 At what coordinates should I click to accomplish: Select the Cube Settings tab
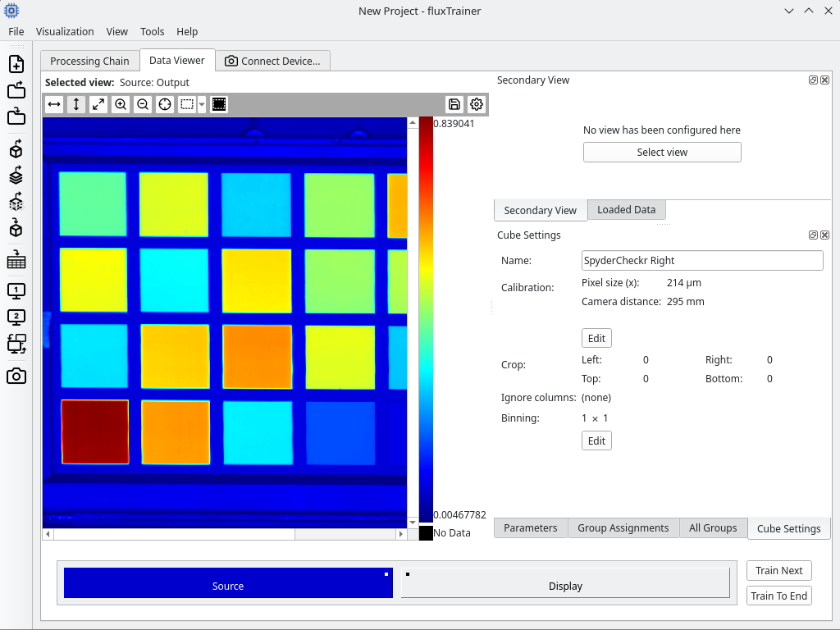(788, 528)
